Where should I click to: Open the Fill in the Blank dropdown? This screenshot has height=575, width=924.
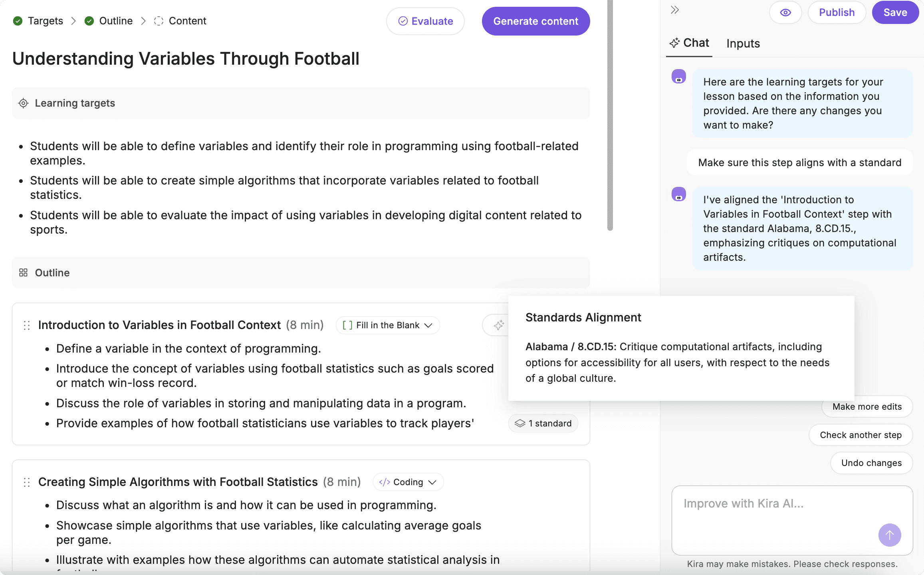coord(388,325)
